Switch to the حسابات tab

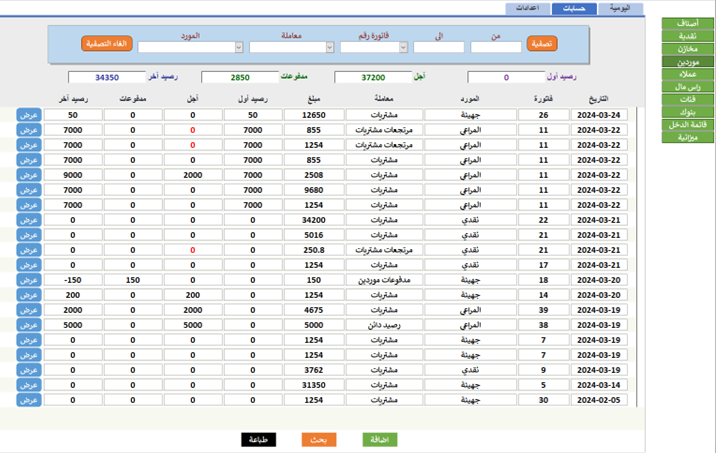574,9
